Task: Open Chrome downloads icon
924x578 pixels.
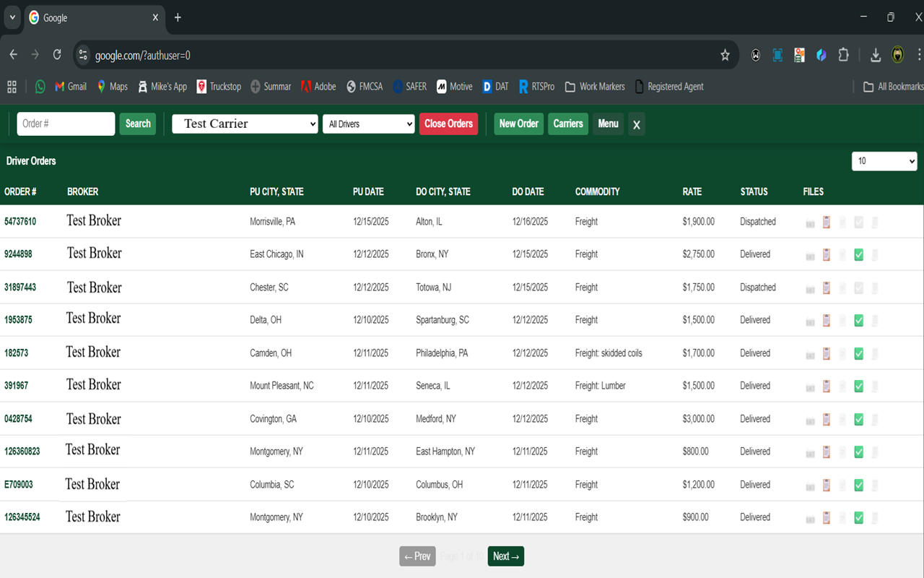Action: point(875,55)
